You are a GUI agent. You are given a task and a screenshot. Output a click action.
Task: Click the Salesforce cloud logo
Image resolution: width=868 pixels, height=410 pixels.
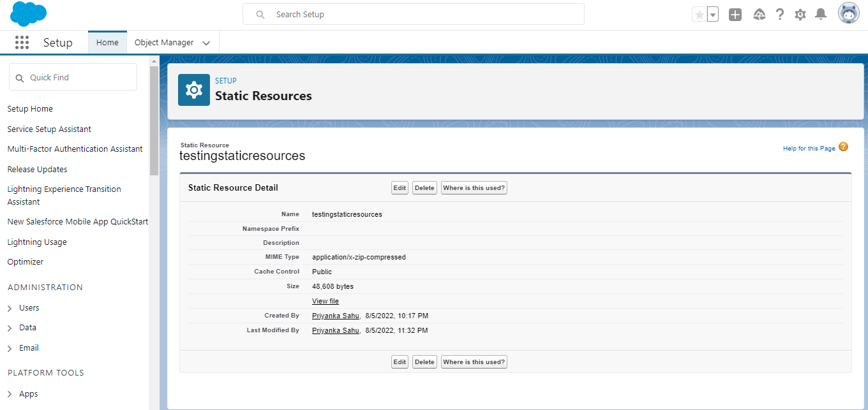pos(29,14)
